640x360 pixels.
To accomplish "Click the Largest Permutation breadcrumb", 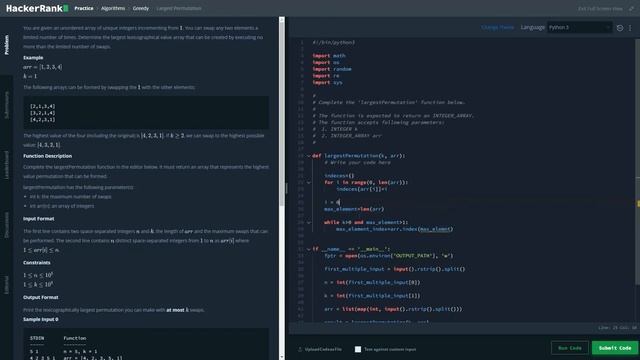I will coord(179,8).
